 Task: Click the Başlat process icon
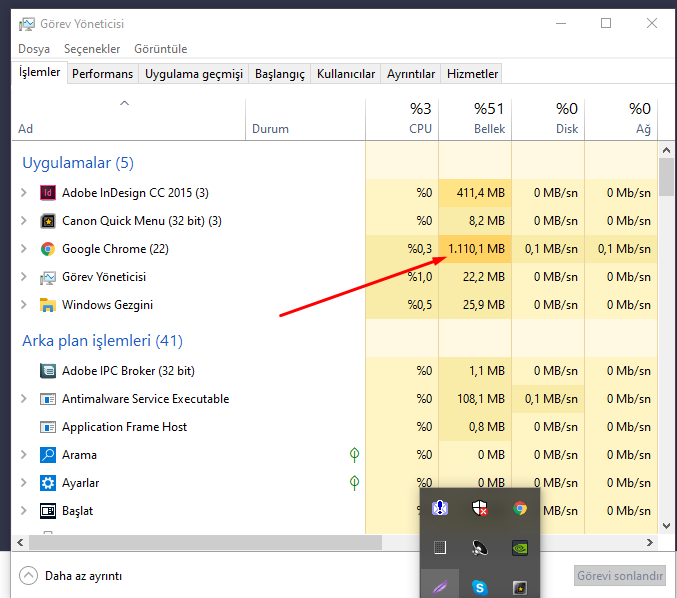pos(48,511)
